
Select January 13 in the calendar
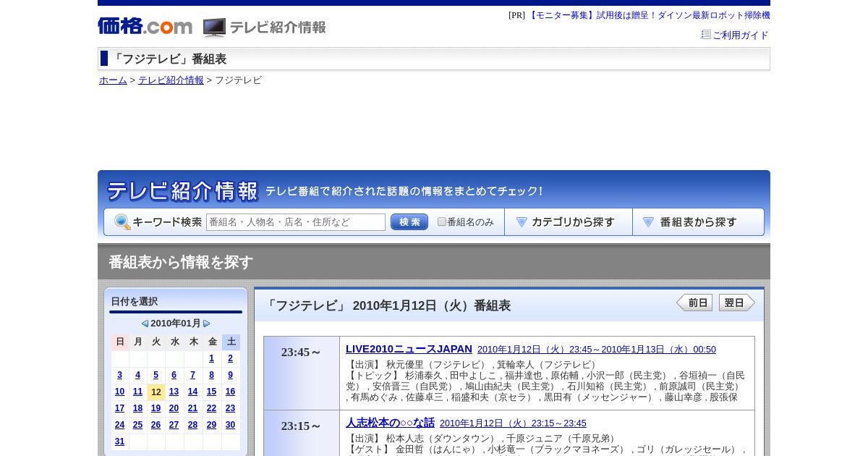pyautogui.click(x=174, y=392)
